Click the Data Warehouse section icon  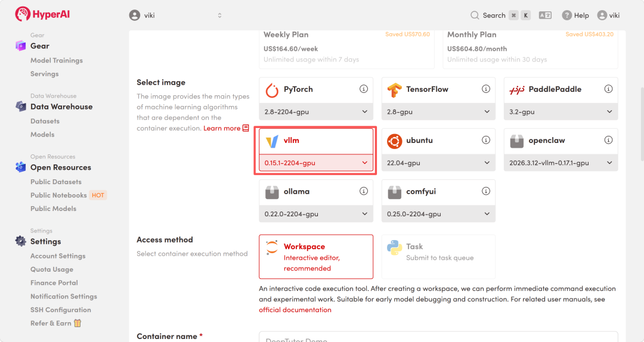pos(20,106)
